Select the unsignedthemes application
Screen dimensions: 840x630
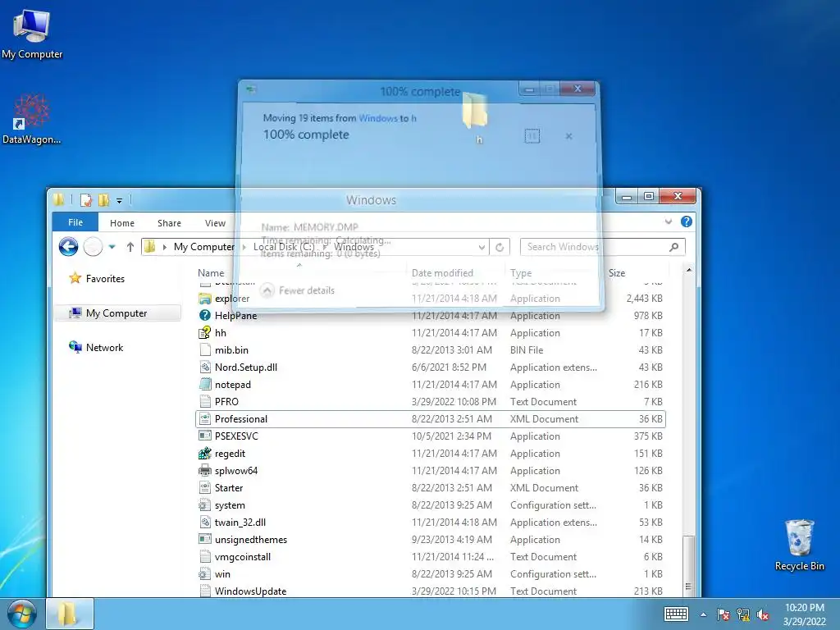(251, 540)
